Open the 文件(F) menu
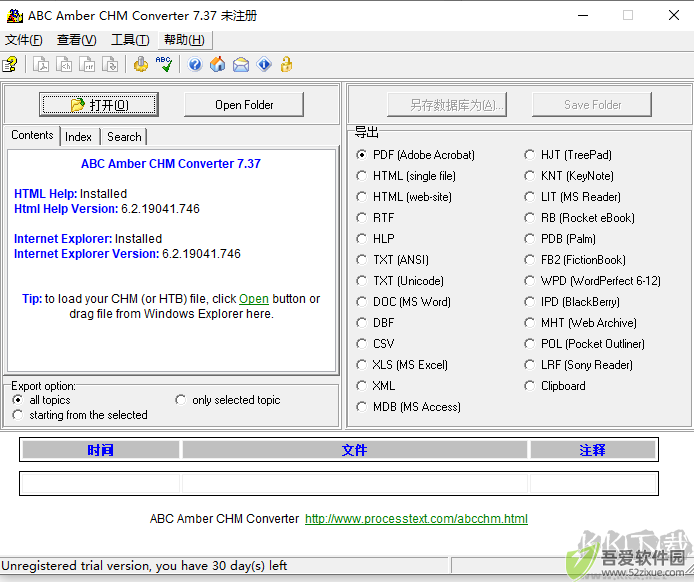694x582 pixels. coord(23,40)
